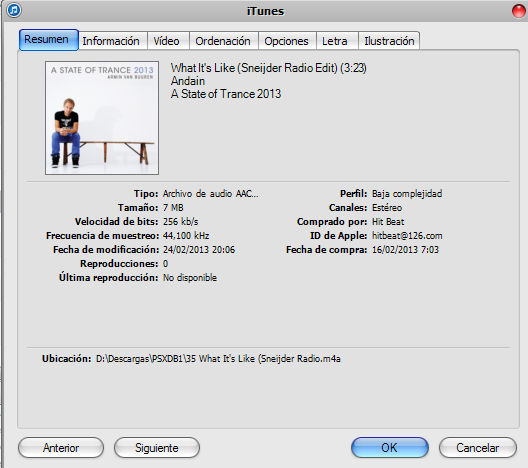Click the Perfil value Baja complejidad
The height and width of the screenshot is (468, 528).
(407, 194)
